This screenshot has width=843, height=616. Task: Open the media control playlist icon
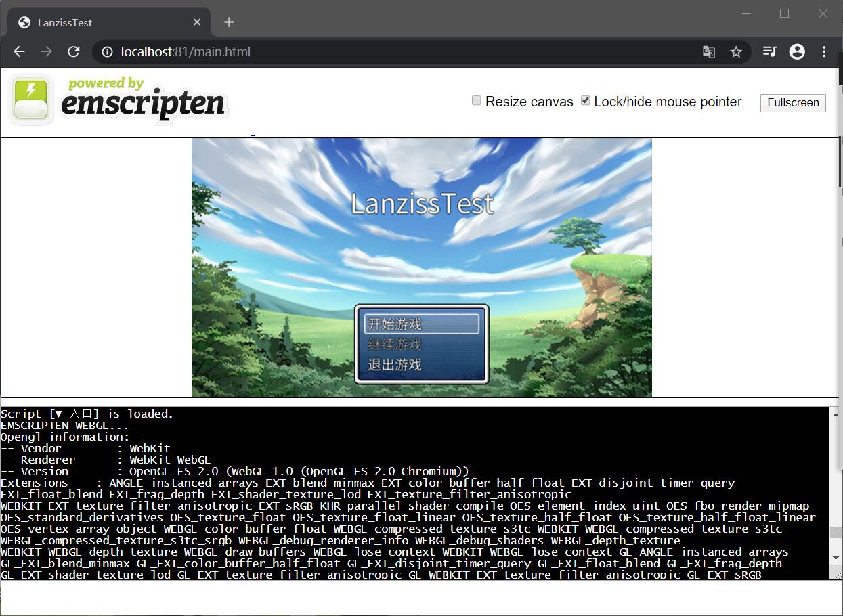tap(770, 51)
